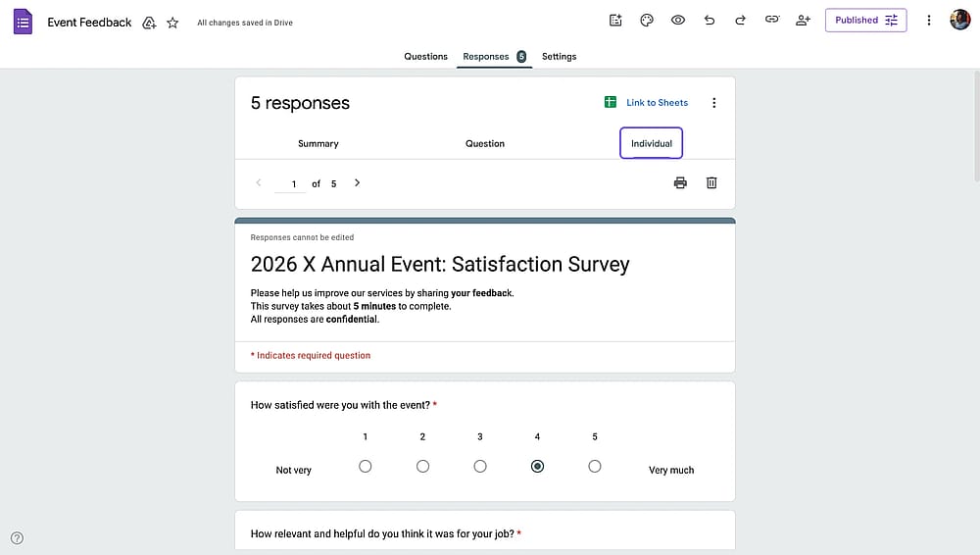Undo the last change
This screenshot has height=555, width=980.
710,20
